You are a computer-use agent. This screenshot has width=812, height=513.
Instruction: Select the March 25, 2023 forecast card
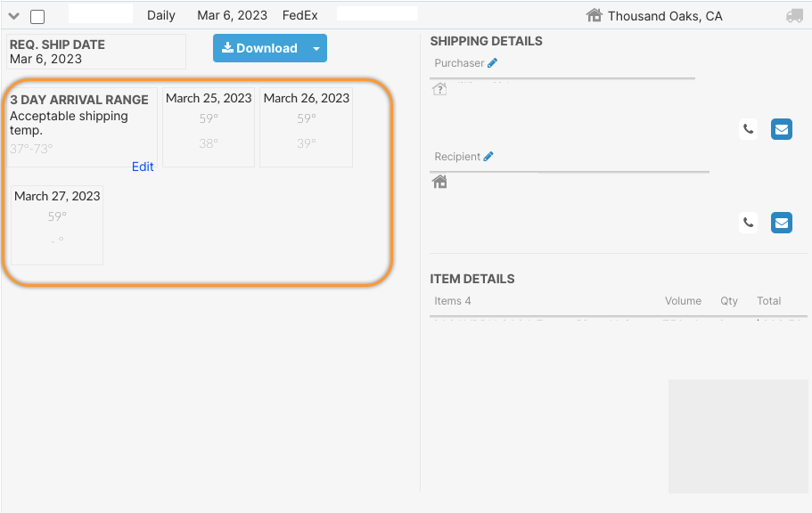point(209,126)
